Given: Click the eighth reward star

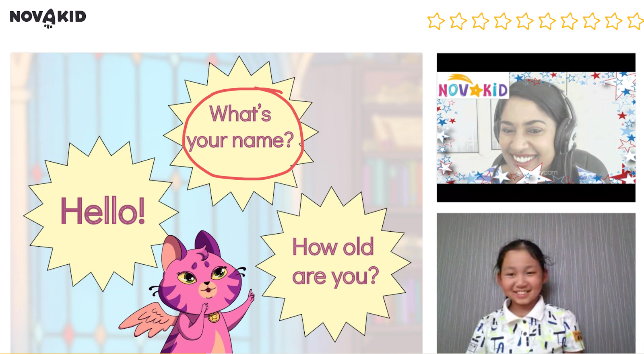Looking at the screenshot, I should tap(591, 21).
